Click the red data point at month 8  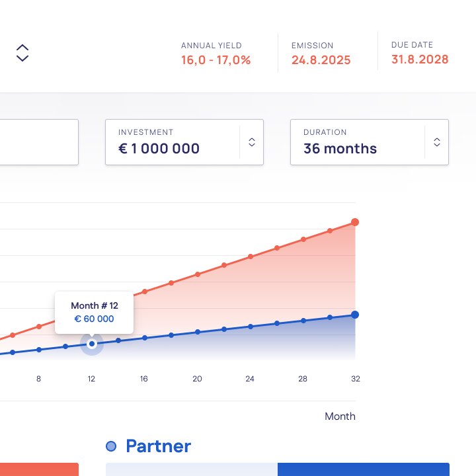click(39, 326)
